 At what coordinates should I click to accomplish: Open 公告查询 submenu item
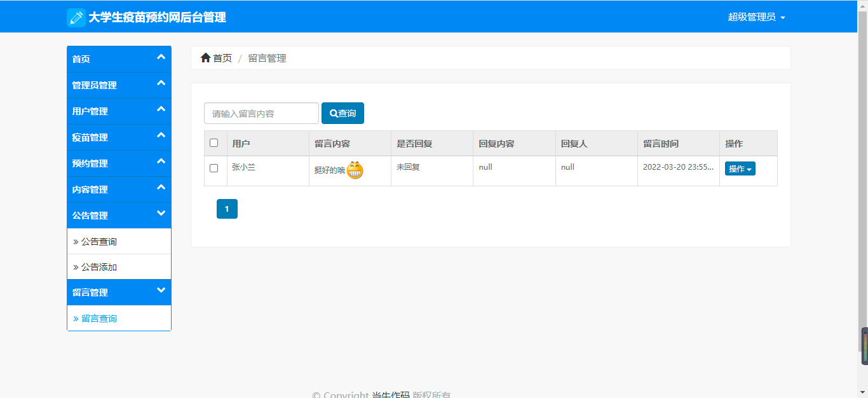(x=119, y=242)
